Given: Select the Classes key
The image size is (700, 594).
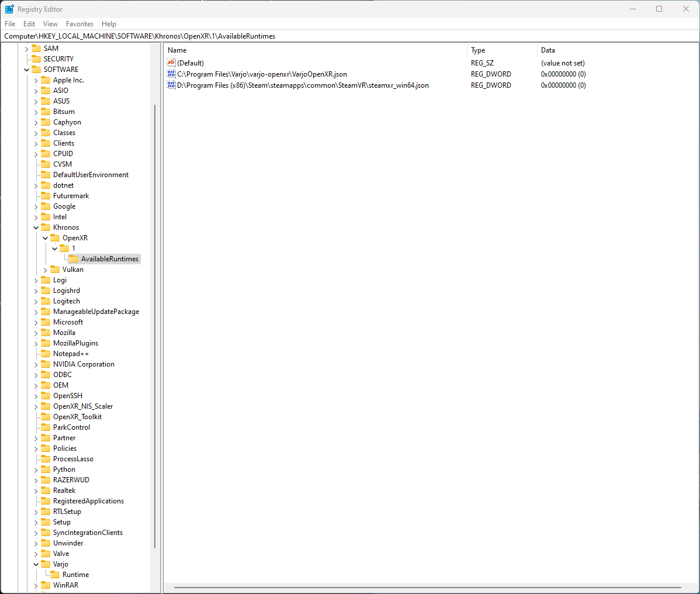Looking at the screenshot, I should coord(64,133).
